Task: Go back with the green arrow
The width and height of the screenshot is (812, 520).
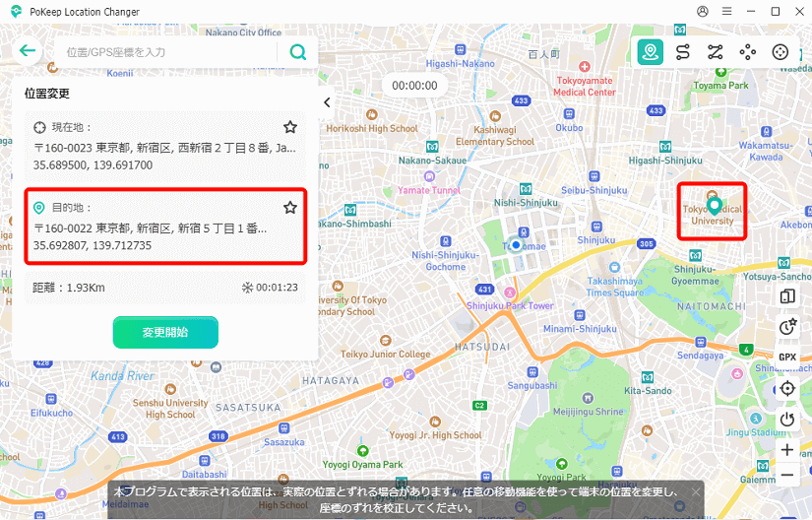Action: click(27, 51)
